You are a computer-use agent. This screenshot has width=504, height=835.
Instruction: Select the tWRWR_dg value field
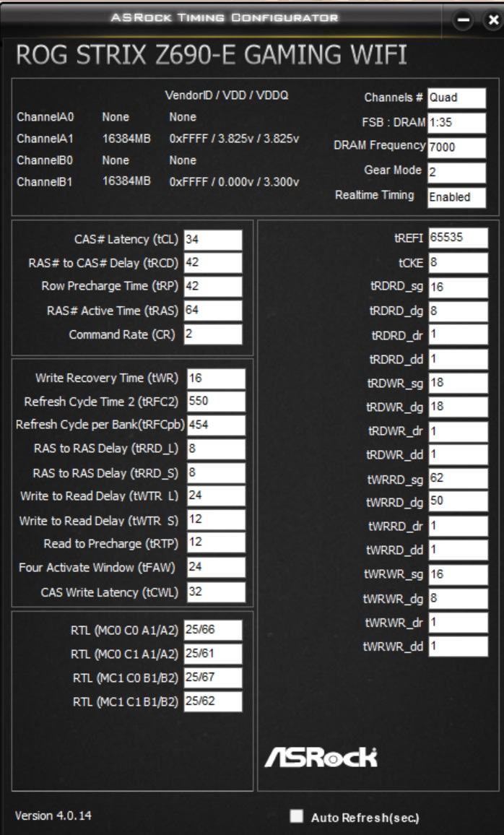tap(458, 599)
